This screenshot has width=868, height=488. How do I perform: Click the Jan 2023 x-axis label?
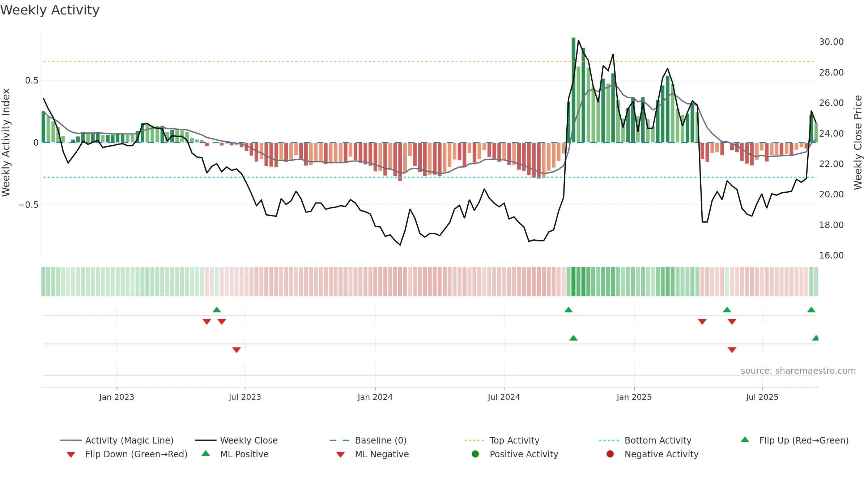point(117,397)
